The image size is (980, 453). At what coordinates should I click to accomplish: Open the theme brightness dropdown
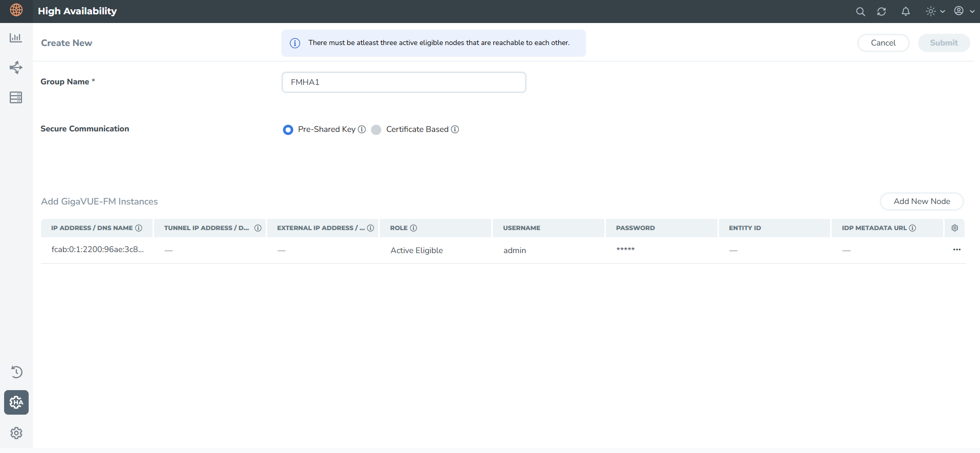point(935,11)
